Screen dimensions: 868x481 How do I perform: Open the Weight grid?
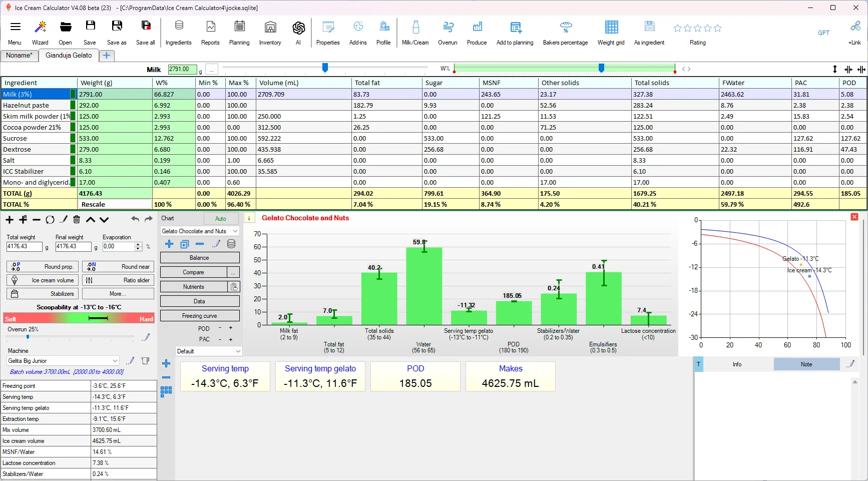(611, 33)
